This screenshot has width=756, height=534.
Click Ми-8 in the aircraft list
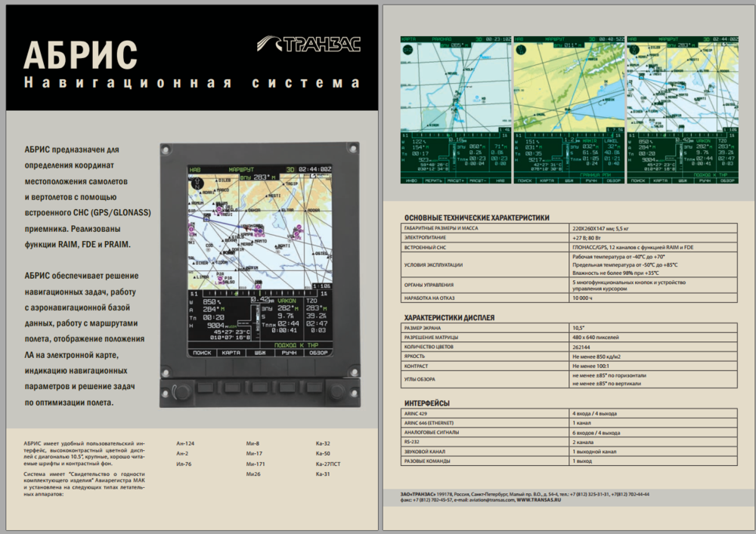[x=253, y=443]
